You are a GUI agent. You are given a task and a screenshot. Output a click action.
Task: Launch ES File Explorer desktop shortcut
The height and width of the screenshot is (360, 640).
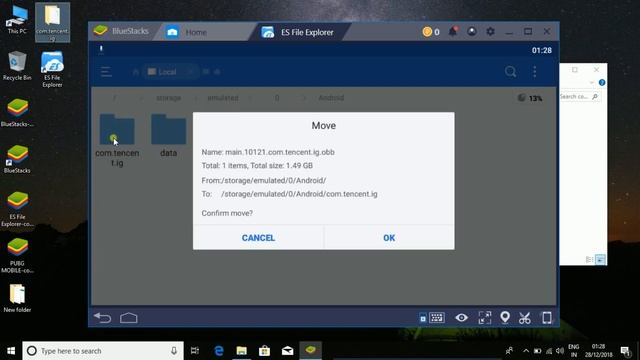tap(52, 69)
